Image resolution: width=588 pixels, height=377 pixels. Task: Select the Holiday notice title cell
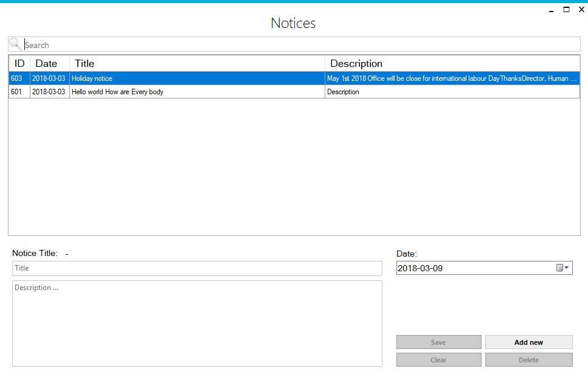(x=197, y=78)
